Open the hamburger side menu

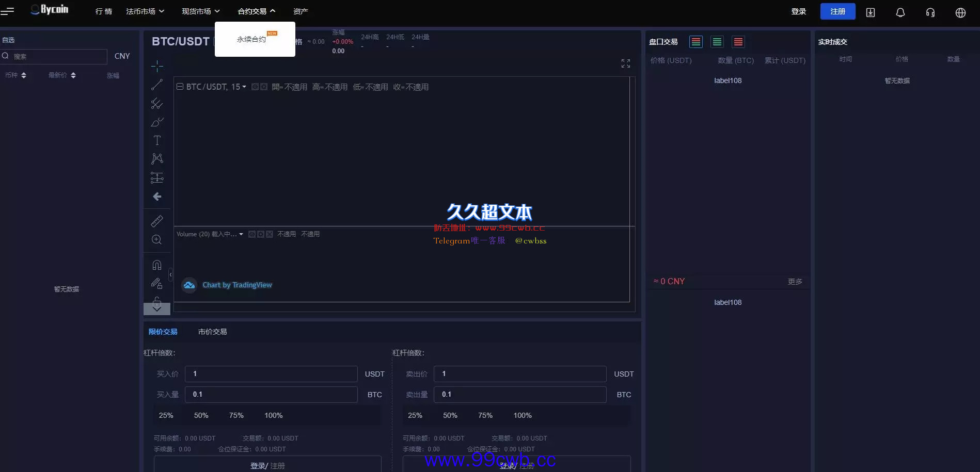click(x=7, y=10)
